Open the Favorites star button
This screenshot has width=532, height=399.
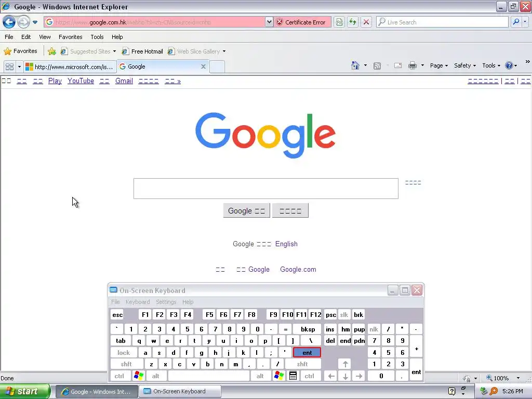point(20,51)
